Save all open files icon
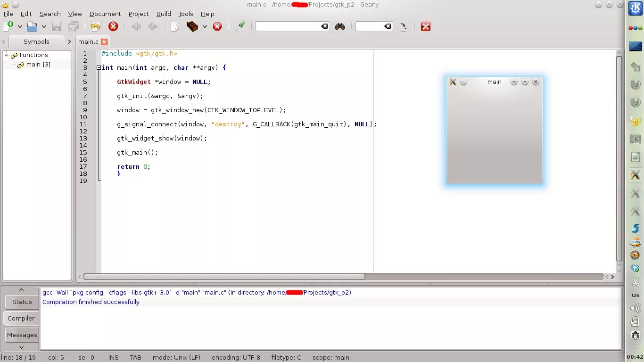This screenshot has height=362, width=644. pos(73,26)
